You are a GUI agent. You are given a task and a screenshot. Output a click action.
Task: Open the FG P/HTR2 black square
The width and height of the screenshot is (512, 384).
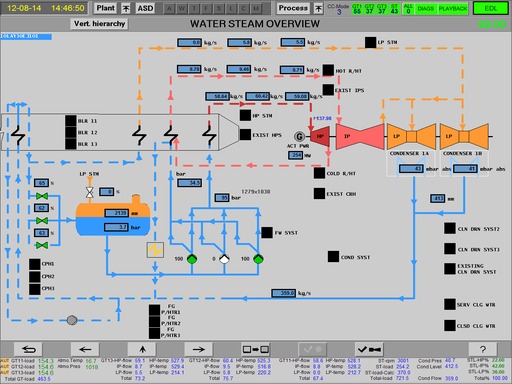[x=154, y=322]
